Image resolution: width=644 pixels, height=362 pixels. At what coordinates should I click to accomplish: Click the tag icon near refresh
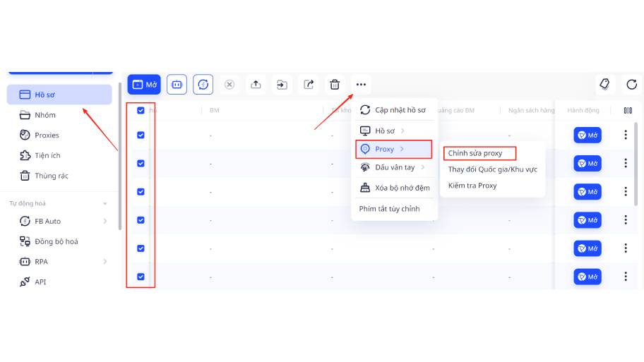tap(604, 85)
